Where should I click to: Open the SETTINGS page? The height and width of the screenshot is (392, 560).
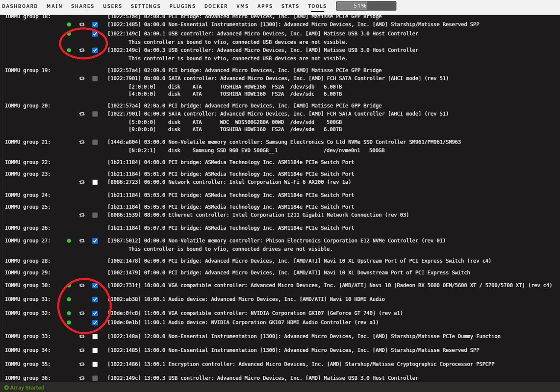(x=146, y=6)
